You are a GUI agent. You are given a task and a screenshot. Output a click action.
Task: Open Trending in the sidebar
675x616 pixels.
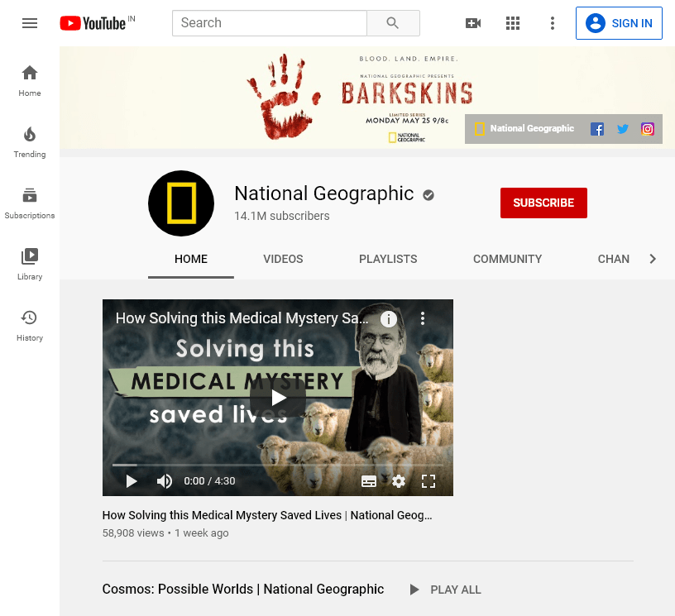tap(30, 142)
